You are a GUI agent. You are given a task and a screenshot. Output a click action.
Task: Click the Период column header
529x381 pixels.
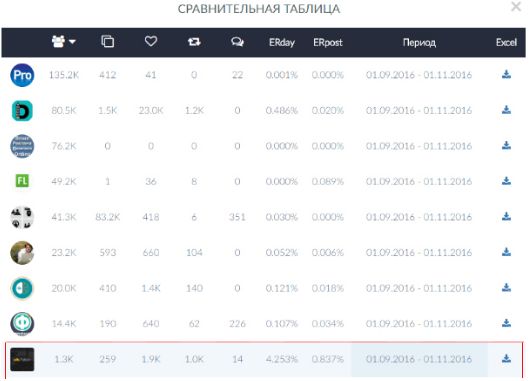tap(419, 43)
